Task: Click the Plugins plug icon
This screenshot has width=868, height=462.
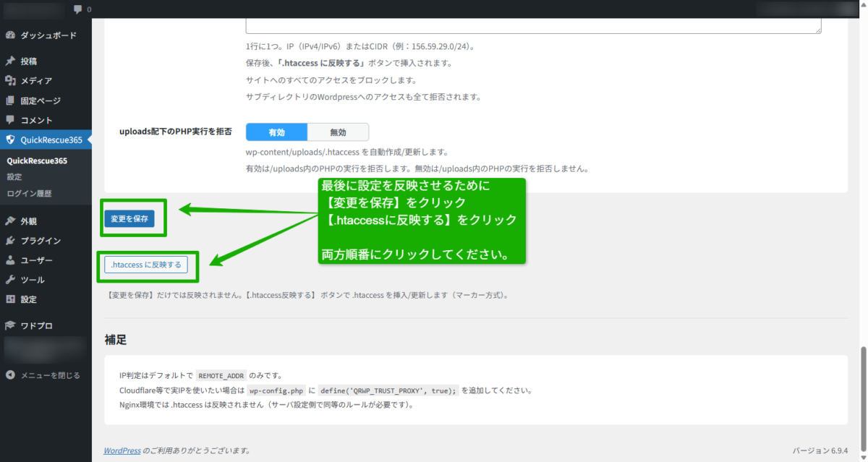Action: pyautogui.click(x=10, y=241)
